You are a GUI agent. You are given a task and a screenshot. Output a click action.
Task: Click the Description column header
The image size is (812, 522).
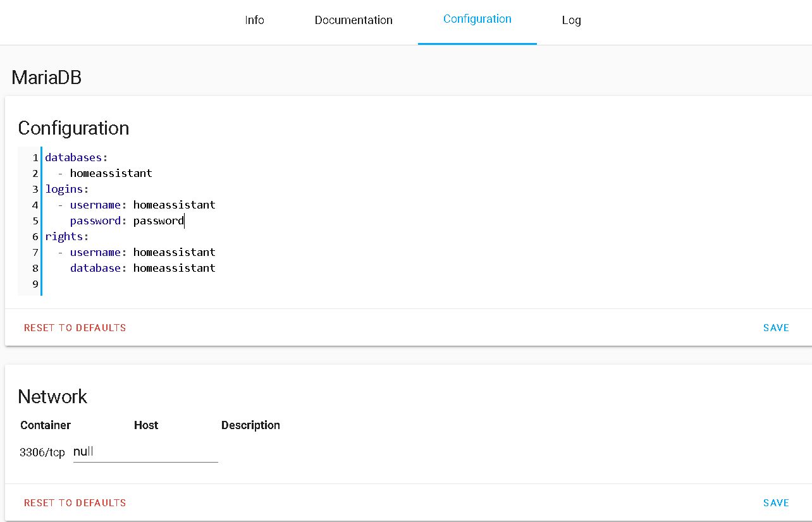(250, 425)
